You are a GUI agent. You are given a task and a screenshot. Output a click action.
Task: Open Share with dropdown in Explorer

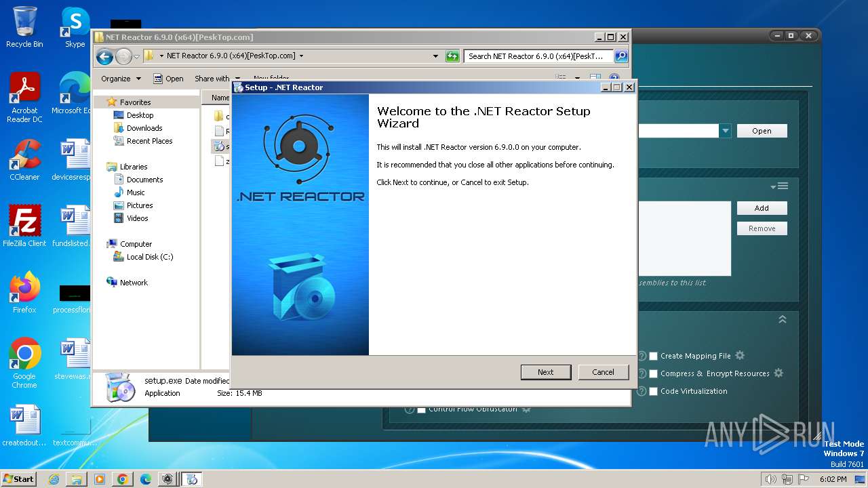pyautogui.click(x=217, y=79)
